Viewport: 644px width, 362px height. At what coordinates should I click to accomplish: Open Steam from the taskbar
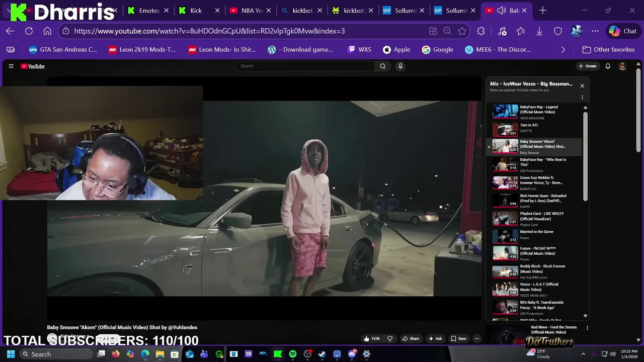[x=322, y=354]
